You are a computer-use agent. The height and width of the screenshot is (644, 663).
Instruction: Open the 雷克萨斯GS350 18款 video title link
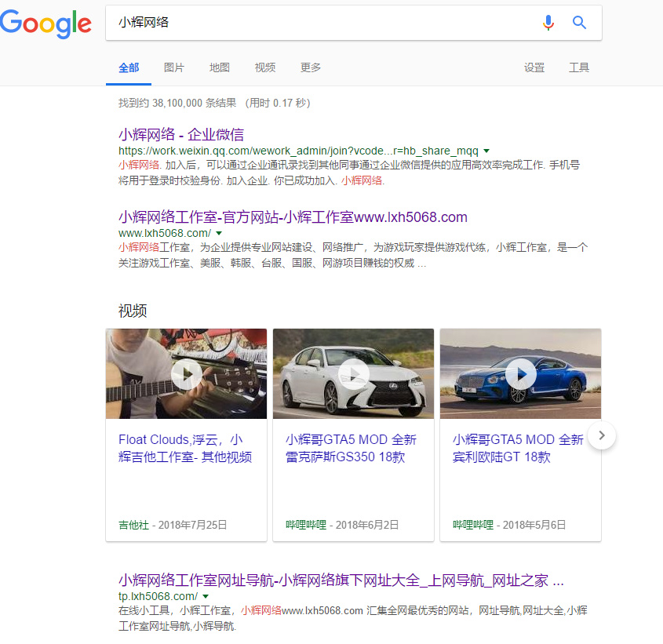pyautogui.click(x=351, y=448)
